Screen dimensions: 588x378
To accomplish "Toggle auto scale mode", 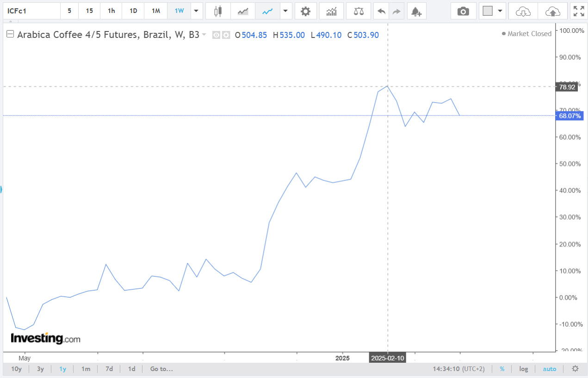I will (x=549, y=369).
